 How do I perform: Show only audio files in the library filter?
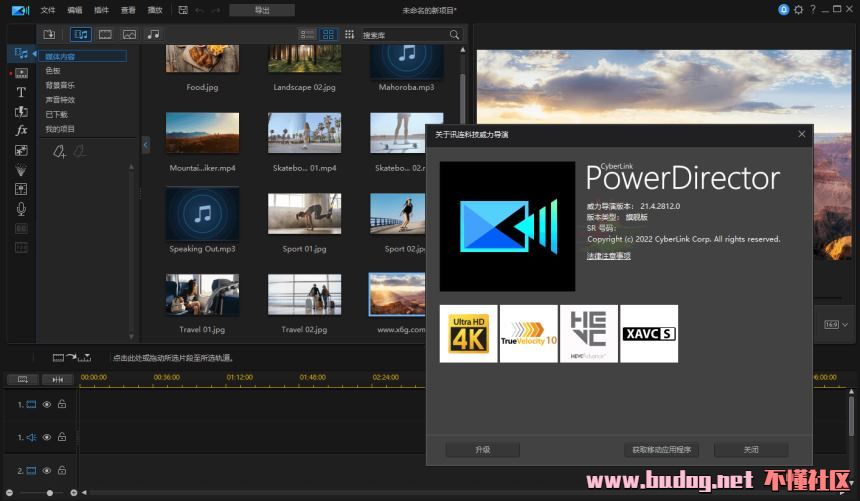point(153,34)
